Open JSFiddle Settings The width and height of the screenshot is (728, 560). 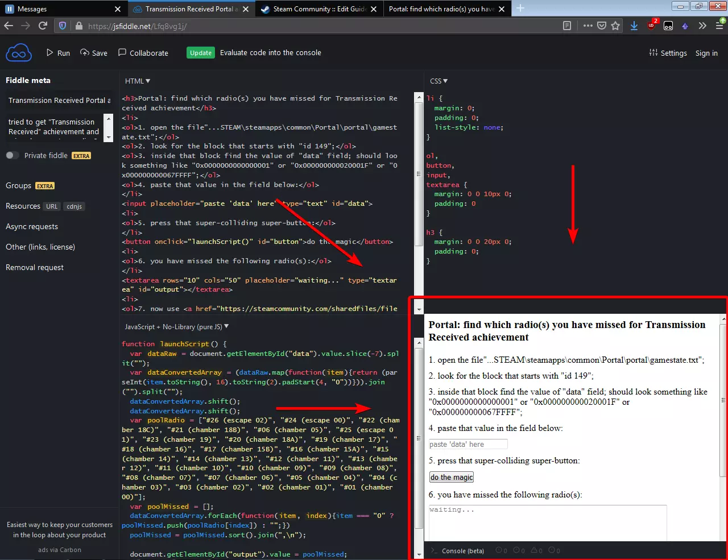(668, 53)
